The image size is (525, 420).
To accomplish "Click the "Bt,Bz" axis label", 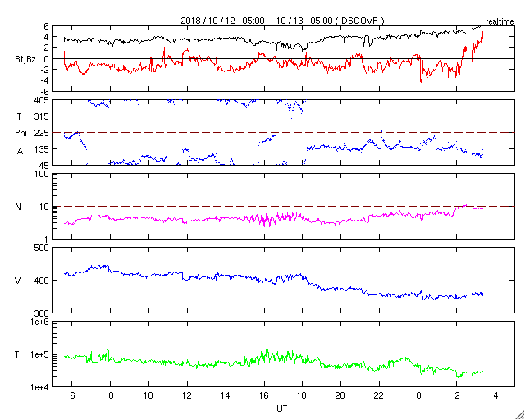I will pos(25,59).
